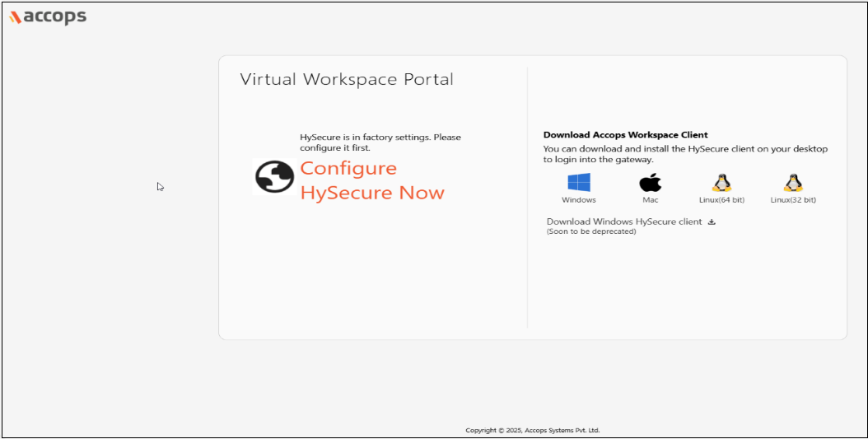Click the Soon to be deprecated note
This screenshot has width=868, height=439.
coord(591,232)
